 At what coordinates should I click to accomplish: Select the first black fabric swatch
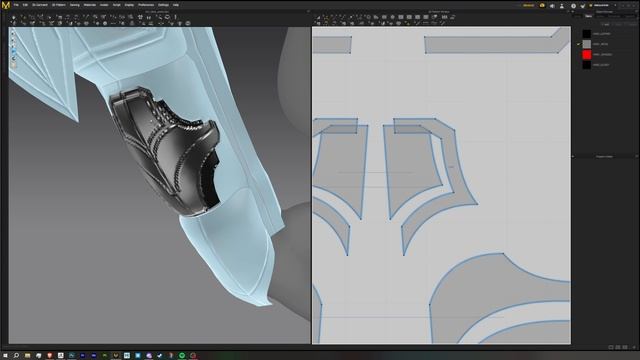[587, 34]
